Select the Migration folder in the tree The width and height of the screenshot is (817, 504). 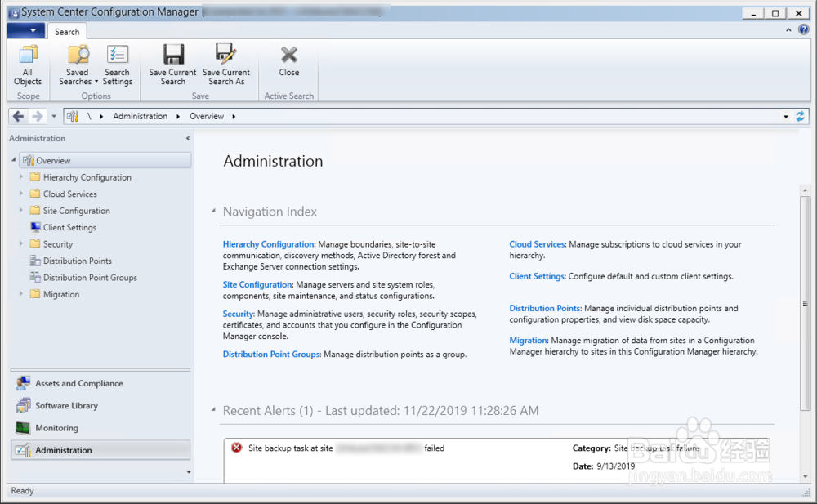click(x=55, y=294)
